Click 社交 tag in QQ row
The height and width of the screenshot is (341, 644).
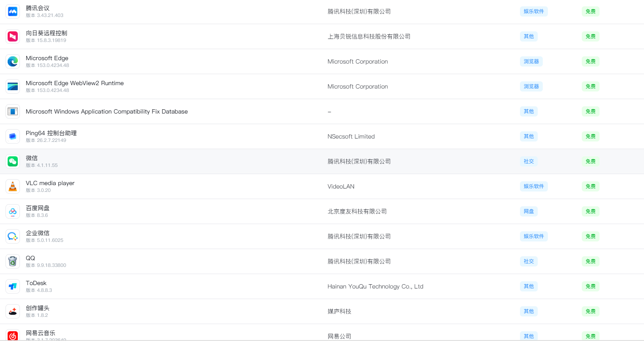click(529, 261)
